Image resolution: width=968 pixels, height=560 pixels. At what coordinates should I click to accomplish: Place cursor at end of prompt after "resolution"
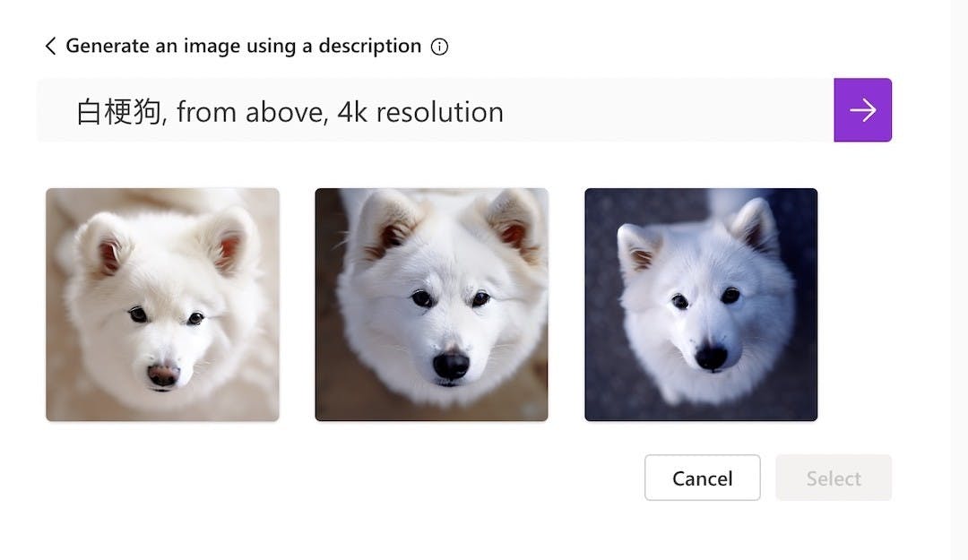(x=506, y=112)
